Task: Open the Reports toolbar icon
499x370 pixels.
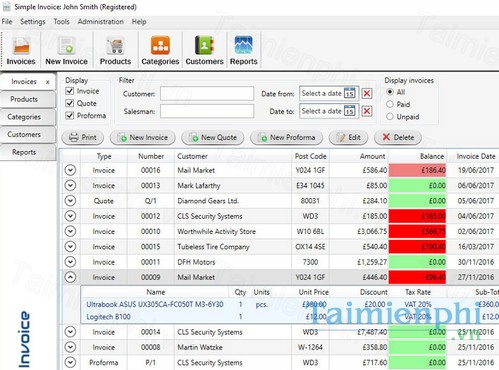Action: (x=244, y=50)
